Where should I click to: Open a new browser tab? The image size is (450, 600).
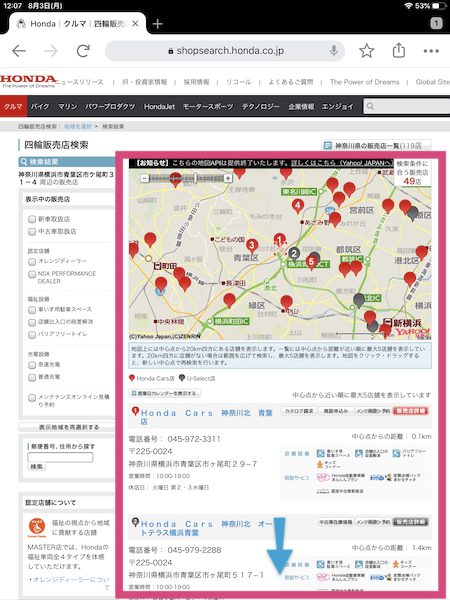click(x=157, y=24)
